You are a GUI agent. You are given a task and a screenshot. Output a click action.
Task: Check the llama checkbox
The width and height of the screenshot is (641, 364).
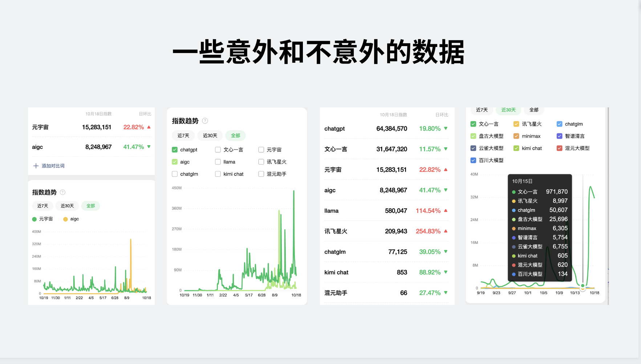(218, 162)
